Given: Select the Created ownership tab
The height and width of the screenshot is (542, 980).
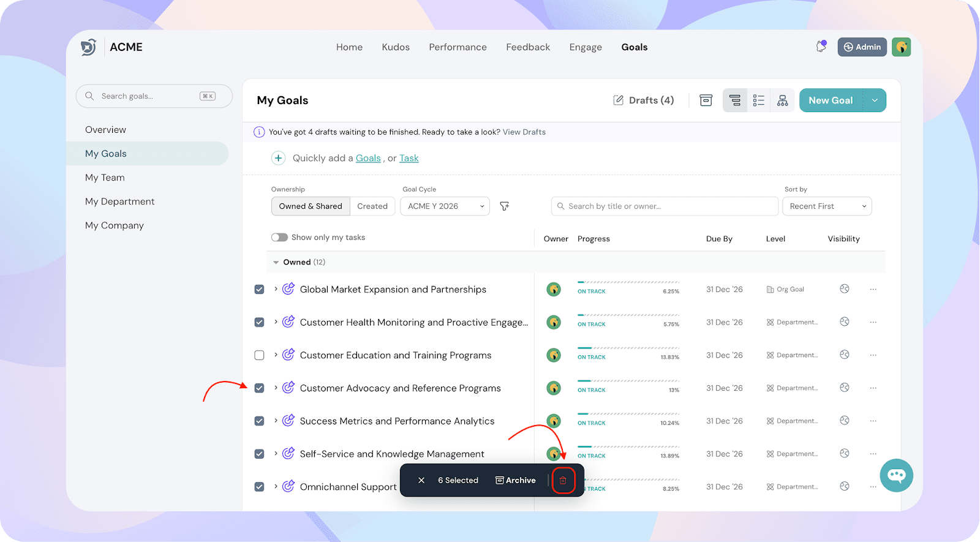Looking at the screenshot, I should [x=372, y=206].
